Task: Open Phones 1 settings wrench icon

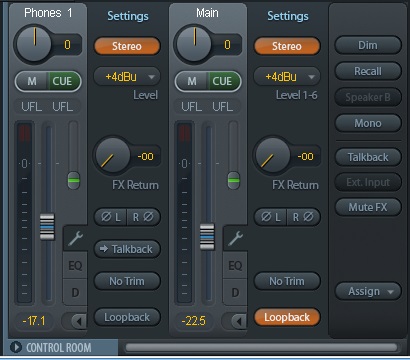Action: [x=76, y=238]
